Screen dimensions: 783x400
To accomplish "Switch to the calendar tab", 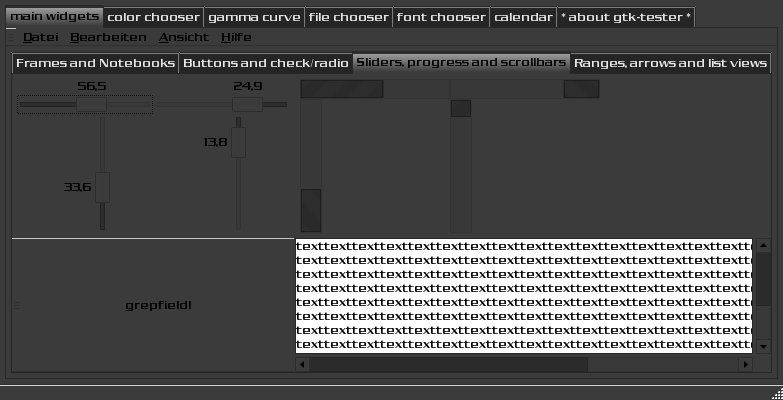I will (x=523, y=17).
